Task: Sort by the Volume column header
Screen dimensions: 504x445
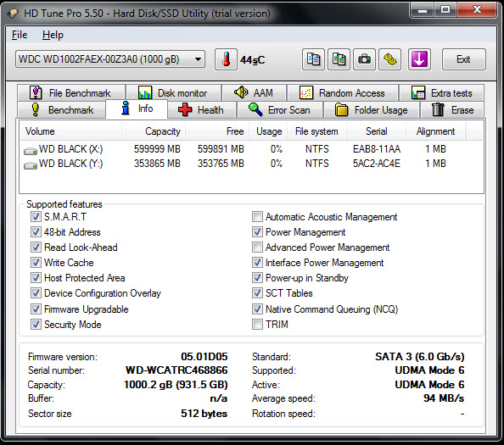Action: click(70, 131)
